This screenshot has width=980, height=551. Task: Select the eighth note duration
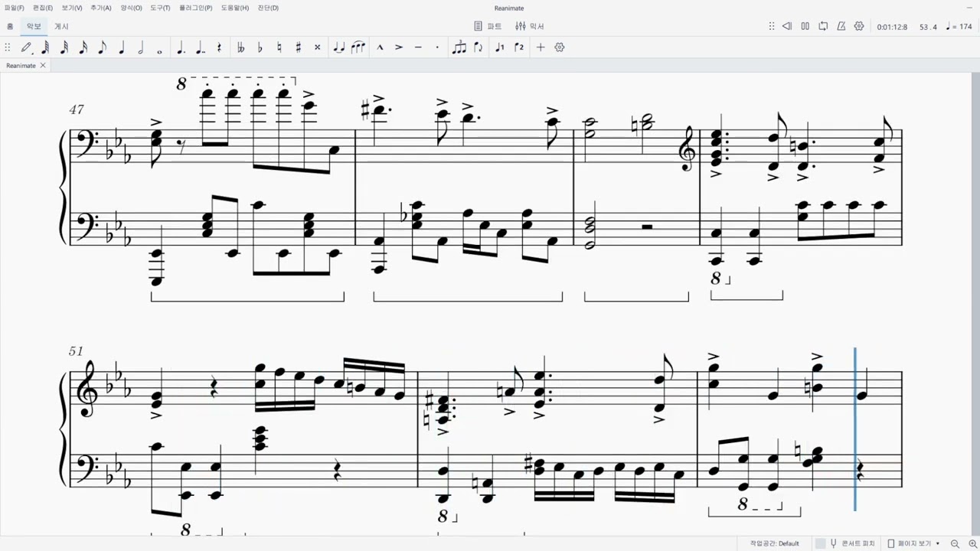[x=103, y=47]
